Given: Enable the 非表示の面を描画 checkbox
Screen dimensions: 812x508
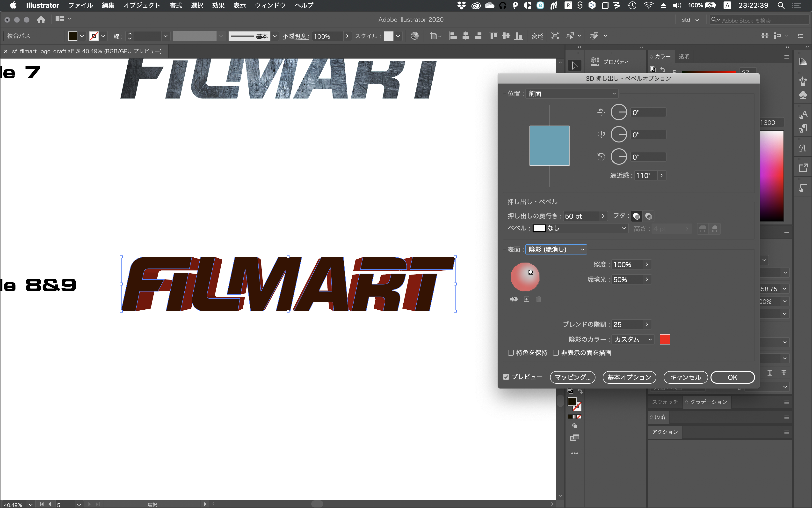Looking at the screenshot, I should click(x=556, y=353).
